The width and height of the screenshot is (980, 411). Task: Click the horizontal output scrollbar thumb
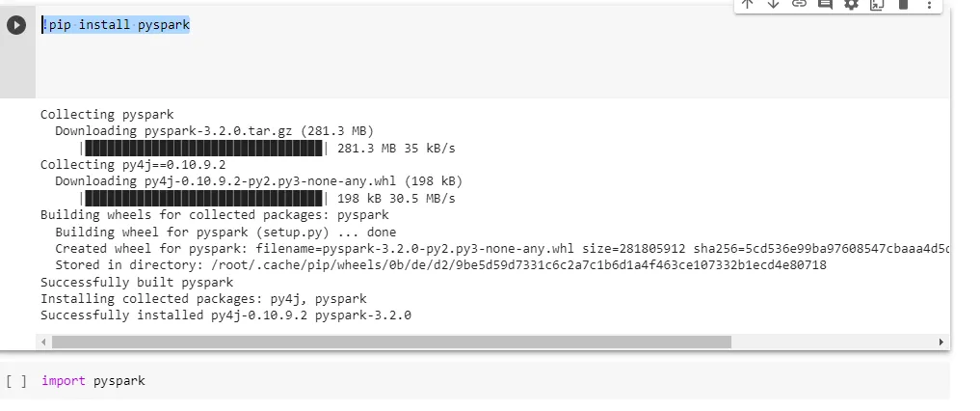[x=391, y=342]
